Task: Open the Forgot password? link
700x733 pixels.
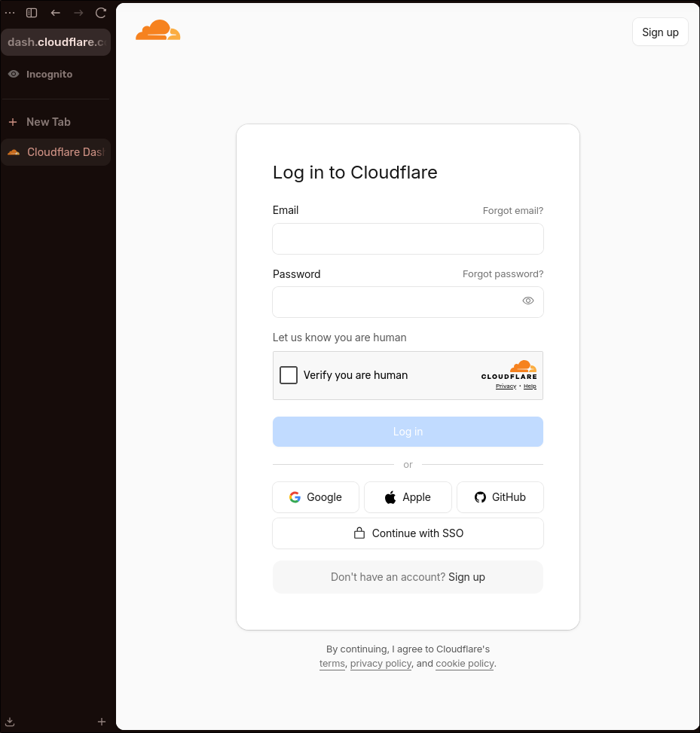Action: [x=503, y=274]
